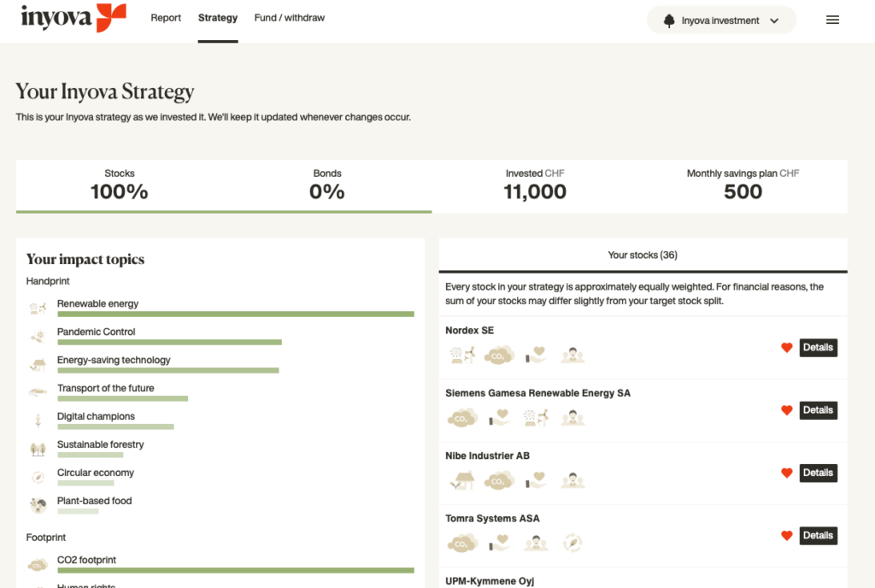
Task: Toggle the heart for Nibe Industrier AB
Action: (787, 473)
